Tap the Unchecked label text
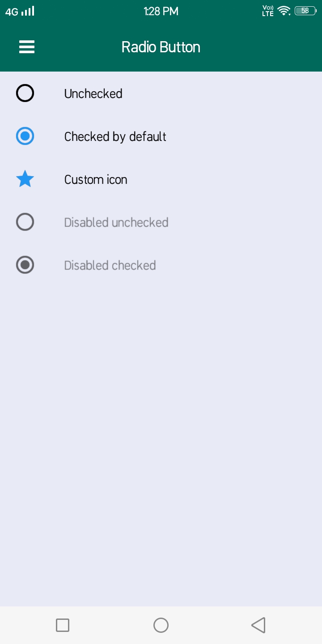 [x=93, y=93]
